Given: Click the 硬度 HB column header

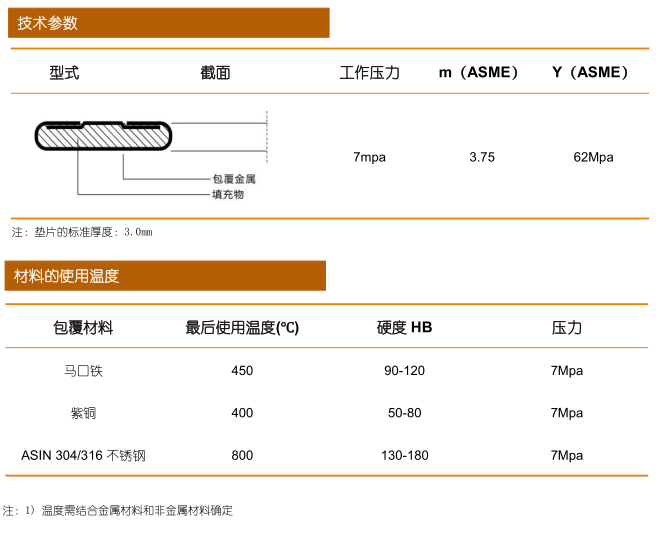Looking at the screenshot, I should [404, 328].
